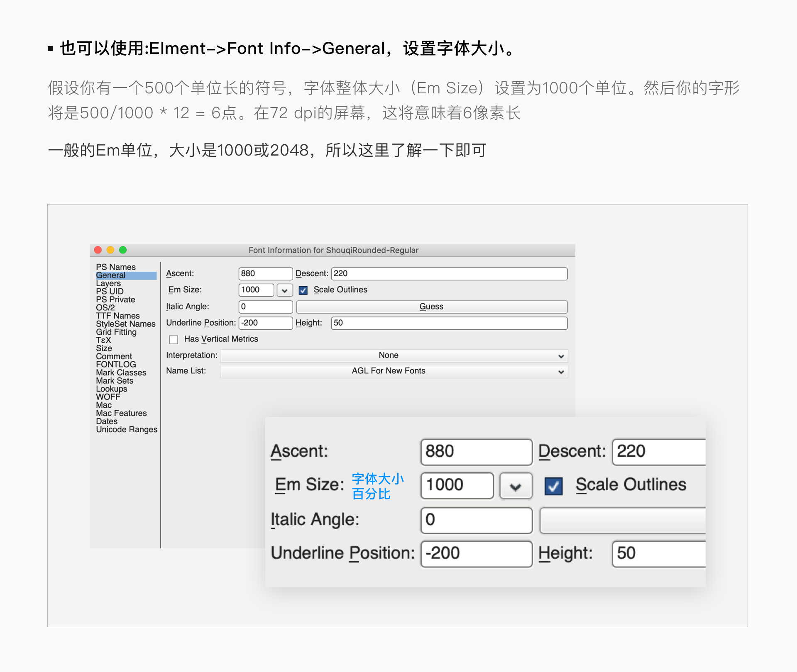
Task: Open the Em Size dropdown arrow
Action: point(284,290)
